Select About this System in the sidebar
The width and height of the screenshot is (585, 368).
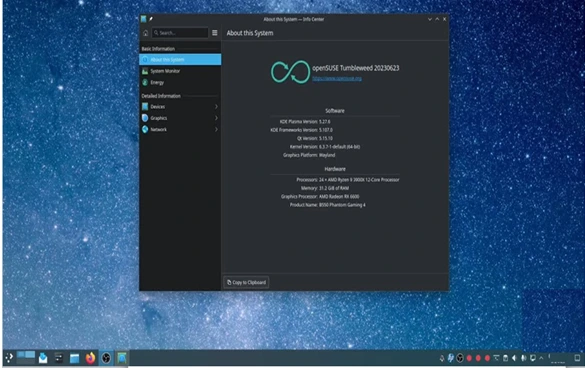pos(180,59)
